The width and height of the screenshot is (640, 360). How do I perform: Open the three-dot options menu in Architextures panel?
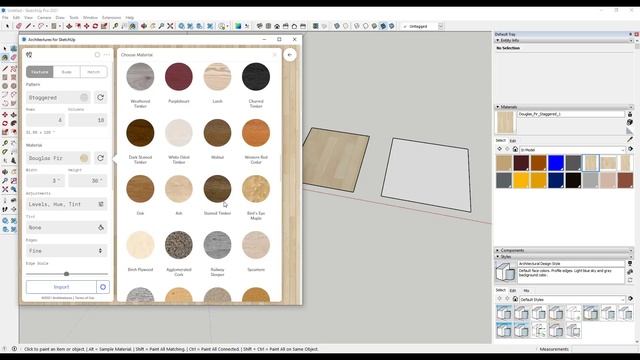[x=107, y=55]
